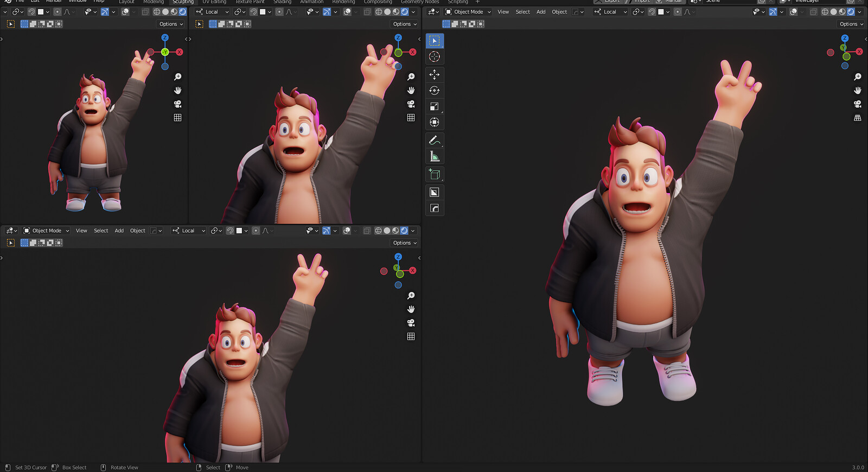This screenshot has height=472, width=868.
Task: Click the red X axis on the right viewport gizmo
Action: tap(859, 52)
